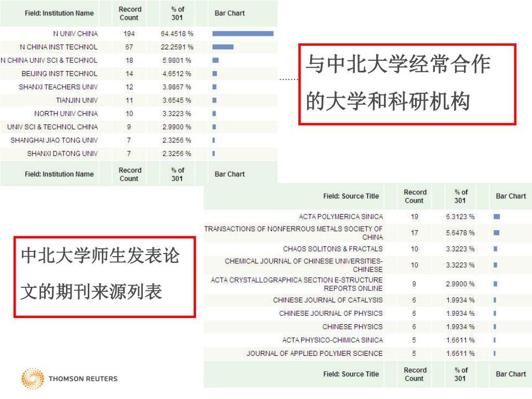This screenshot has height=399, width=532.
Task: Click record count 194
Action: click(x=129, y=34)
